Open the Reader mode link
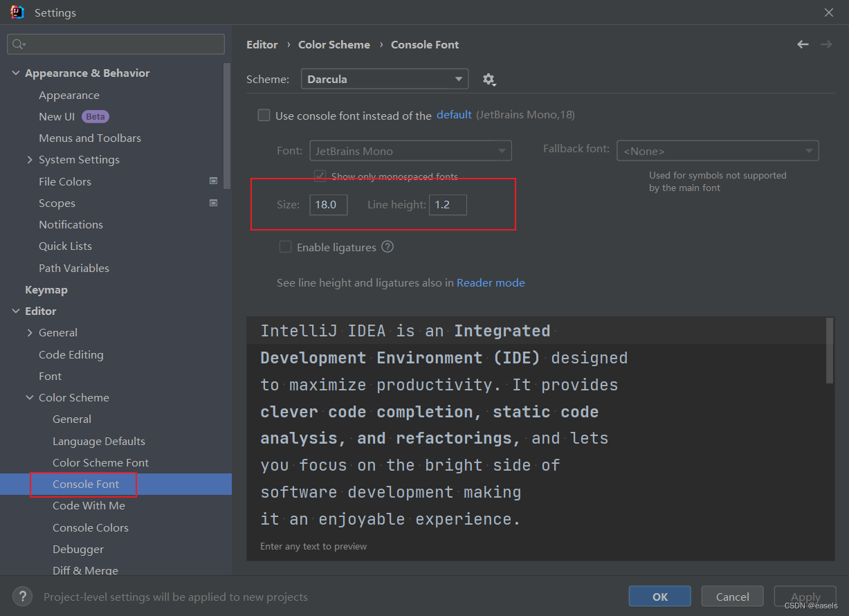849x616 pixels. click(x=491, y=282)
